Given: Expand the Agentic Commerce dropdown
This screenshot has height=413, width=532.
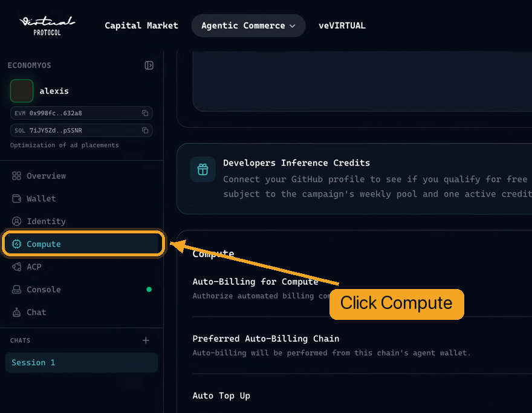Looking at the screenshot, I should 248,25.
